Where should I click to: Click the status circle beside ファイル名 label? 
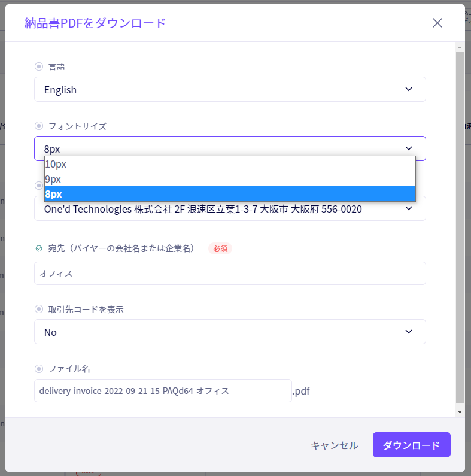[39, 369]
